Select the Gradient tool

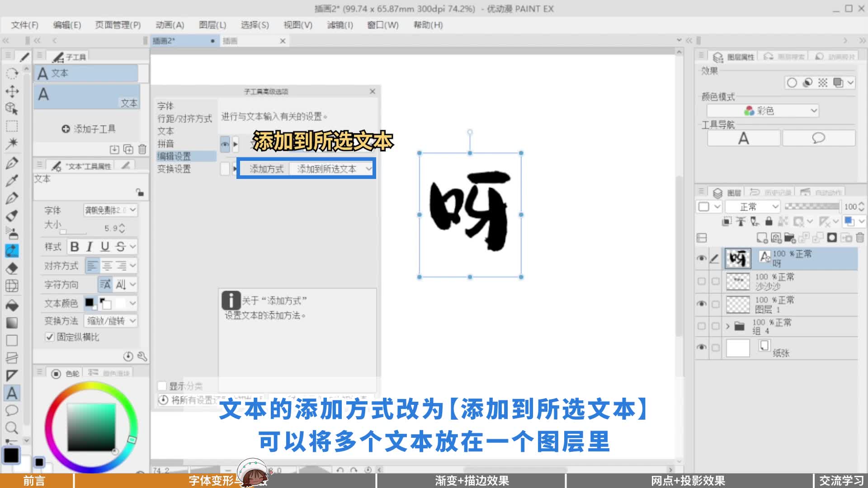tap(12, 323)
